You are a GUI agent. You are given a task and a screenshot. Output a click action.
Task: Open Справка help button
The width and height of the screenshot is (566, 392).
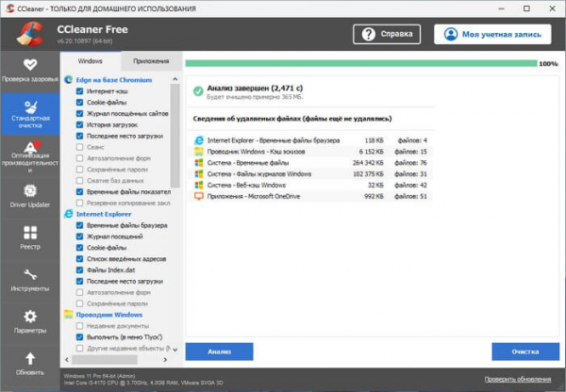[387, 34]
